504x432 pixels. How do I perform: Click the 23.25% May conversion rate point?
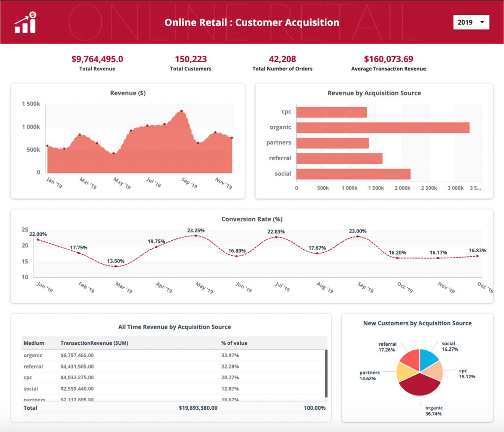click(x=196, y=236)
